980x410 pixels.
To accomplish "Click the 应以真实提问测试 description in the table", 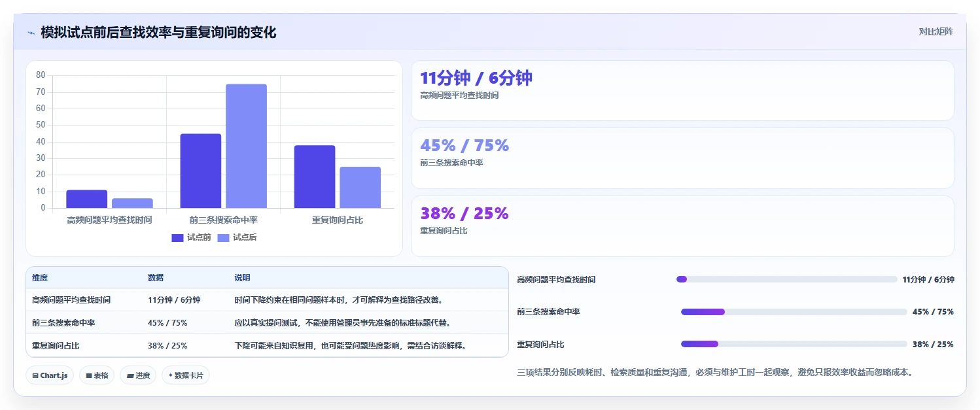I will tap(344, 323).
